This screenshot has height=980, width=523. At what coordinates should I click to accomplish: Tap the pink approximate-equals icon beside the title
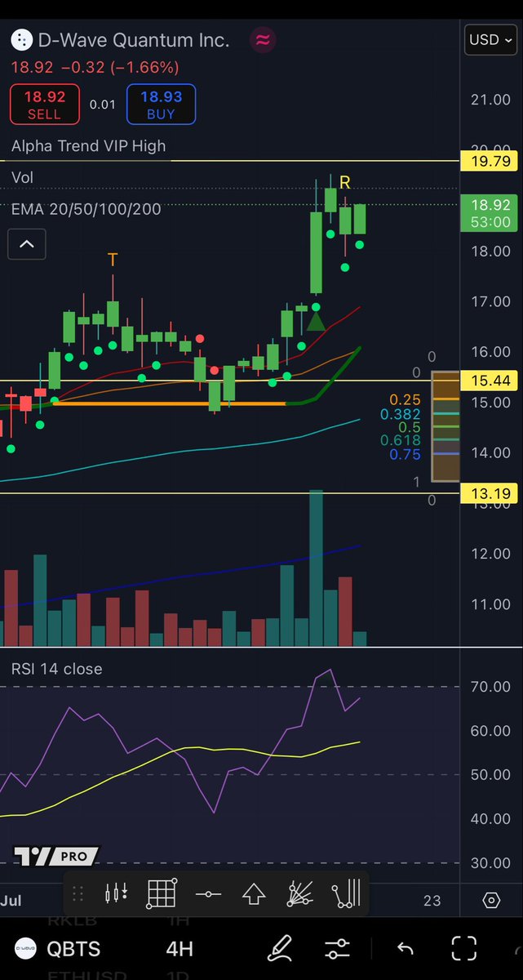pyautogui.click(x=262, y=39)
